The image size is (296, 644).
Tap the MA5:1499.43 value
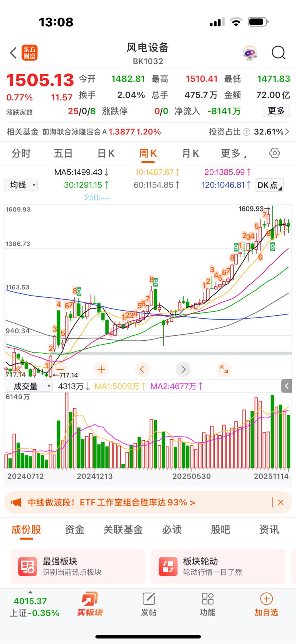tap(81, 172)
